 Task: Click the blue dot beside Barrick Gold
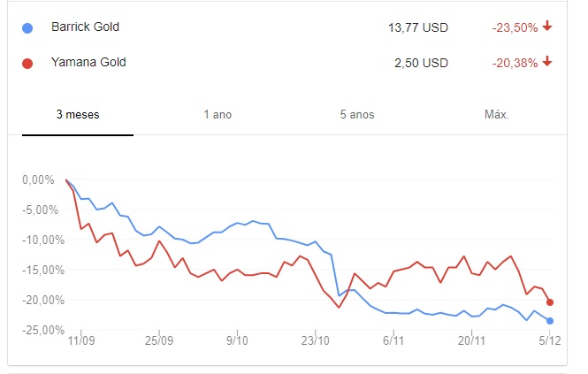(27, 27)
